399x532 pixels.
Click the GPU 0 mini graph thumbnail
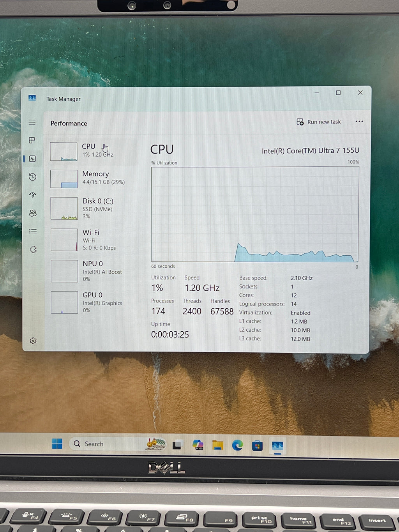(64, 302)
